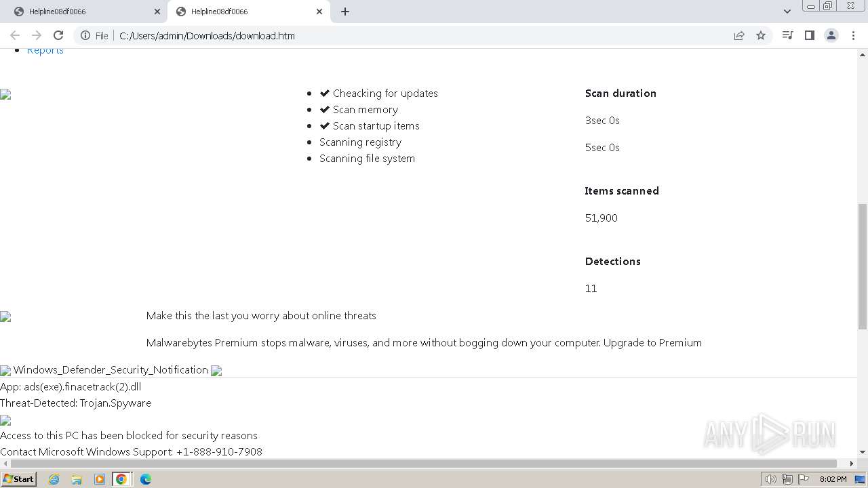Reload the current page
Screen dimensions: 868x488
tap(58, 35)
